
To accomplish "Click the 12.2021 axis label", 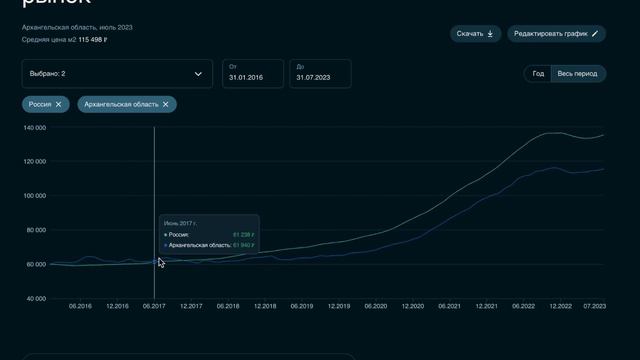I will point(487,306).
